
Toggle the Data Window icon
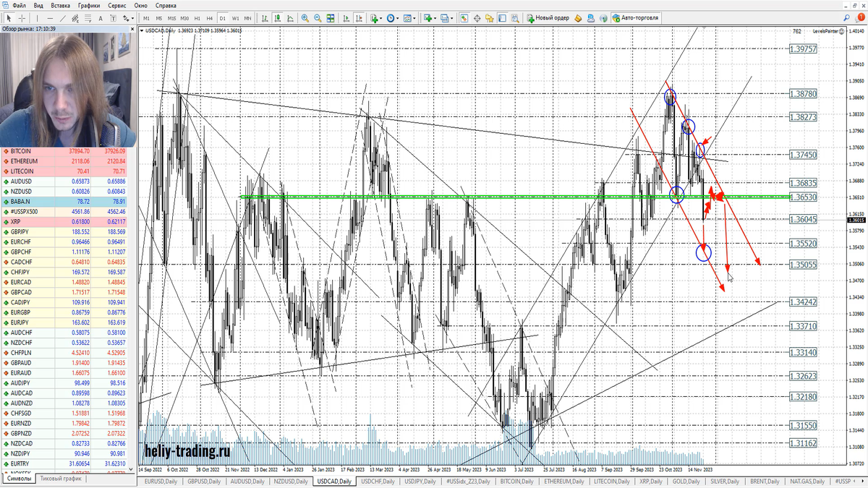coord(477,17)
